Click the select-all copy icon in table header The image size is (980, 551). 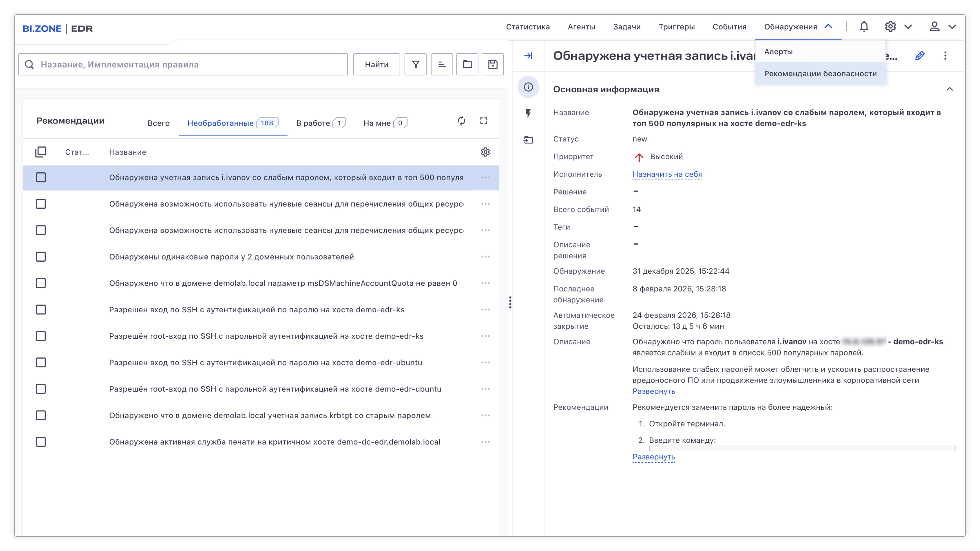coord(41,152)
